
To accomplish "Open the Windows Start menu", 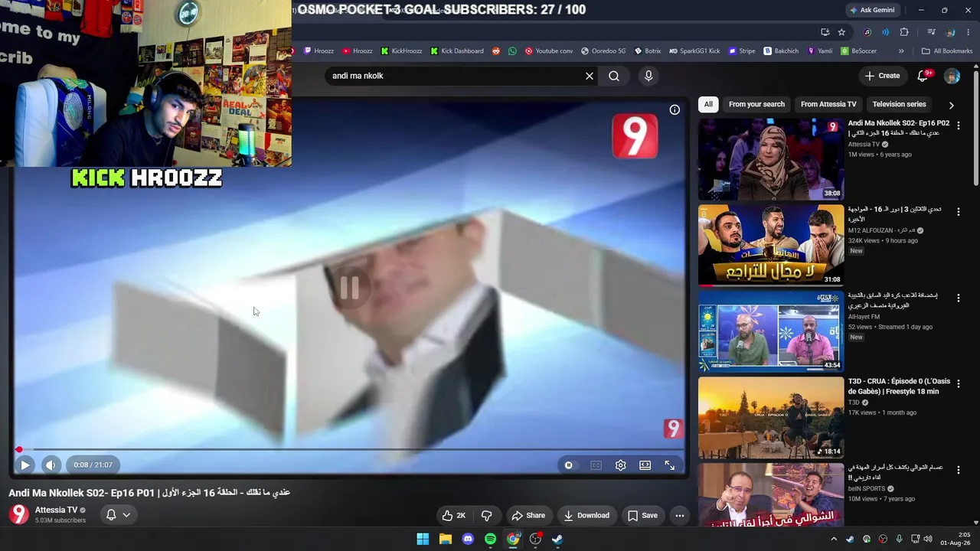I will click(x=423, y=539).
